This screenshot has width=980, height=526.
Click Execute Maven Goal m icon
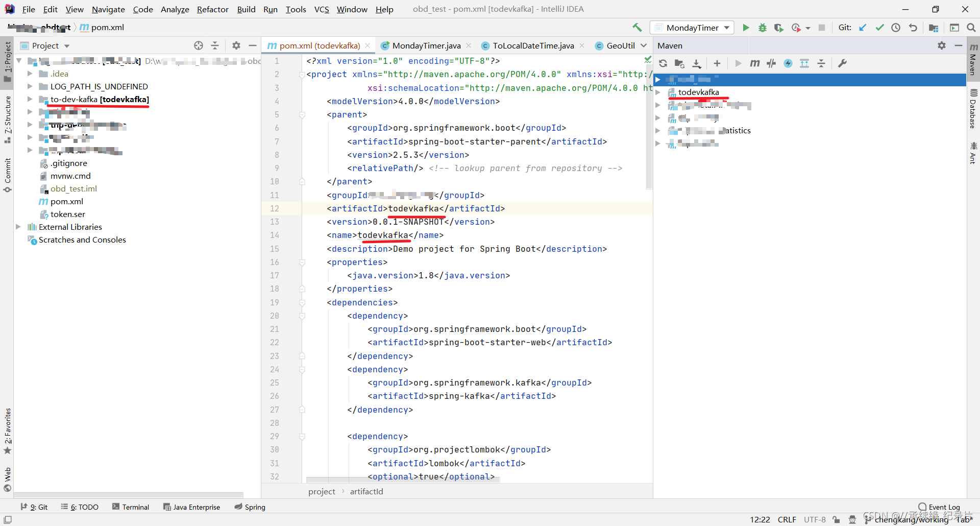click(x=755, y=63)
